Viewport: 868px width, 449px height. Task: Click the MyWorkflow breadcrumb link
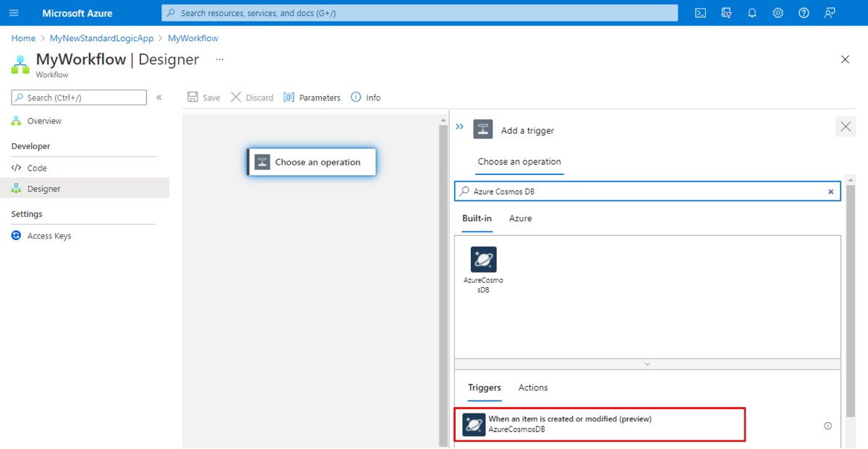192,38
